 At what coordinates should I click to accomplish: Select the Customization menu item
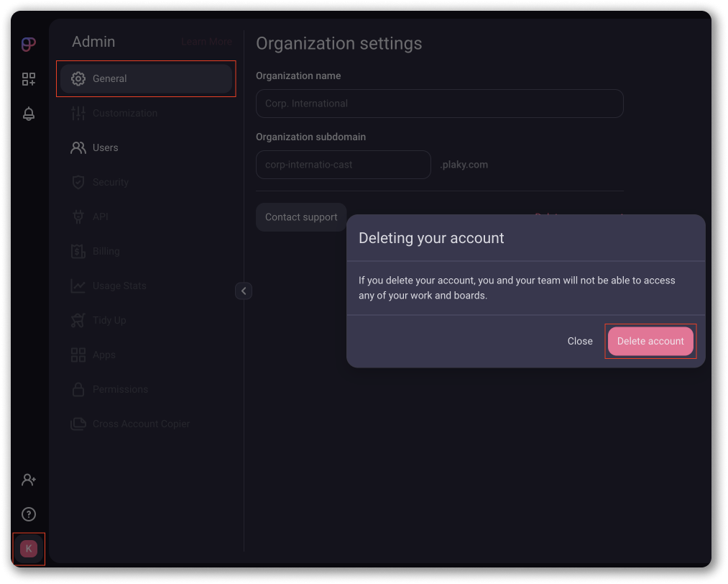[124, 113]
